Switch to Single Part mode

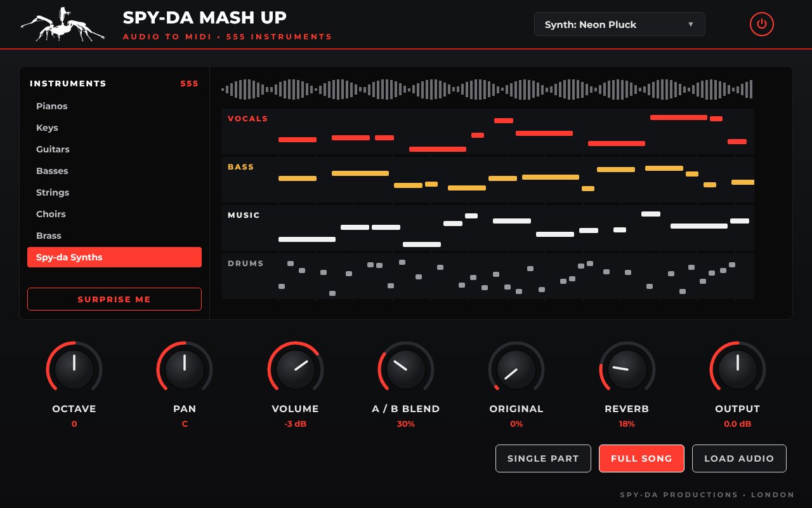click(543, 458)
